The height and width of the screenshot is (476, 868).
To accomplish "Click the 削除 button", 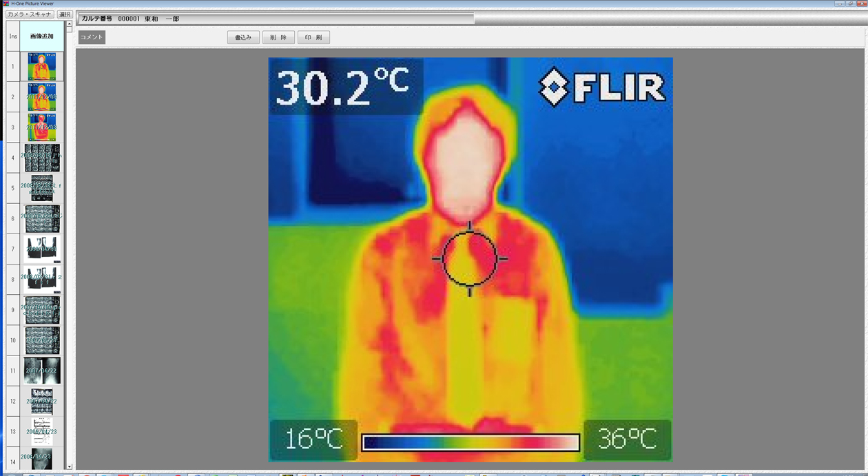I will point(278,37).
